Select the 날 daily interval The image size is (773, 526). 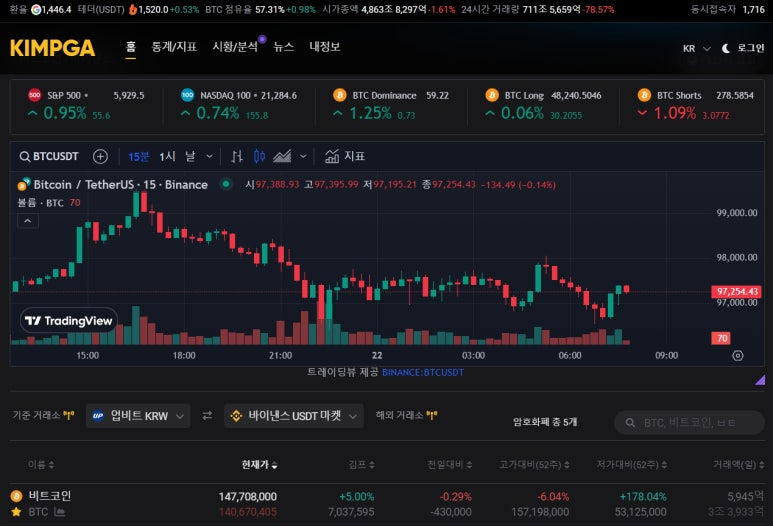[x=190, y=157]
